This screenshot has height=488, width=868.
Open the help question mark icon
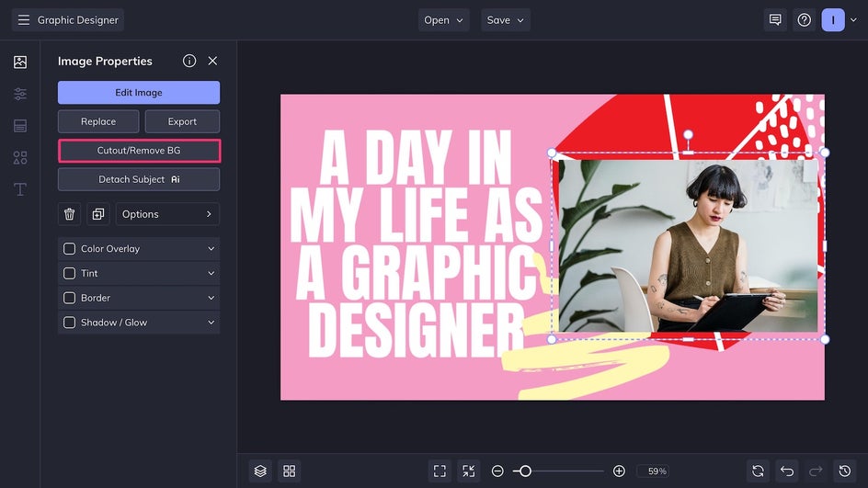point(804,20)
